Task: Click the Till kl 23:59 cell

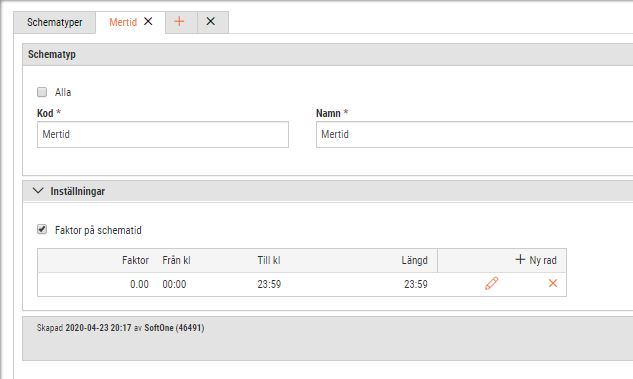Action: point(269,284)
